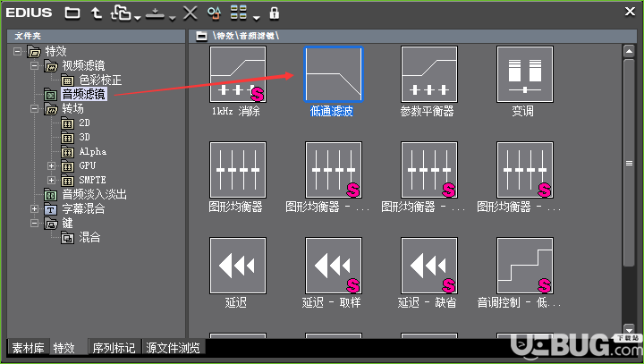Select the 延迟 - 取样 filter
Viewport: 644px width, 364px height.
(333, 266)
